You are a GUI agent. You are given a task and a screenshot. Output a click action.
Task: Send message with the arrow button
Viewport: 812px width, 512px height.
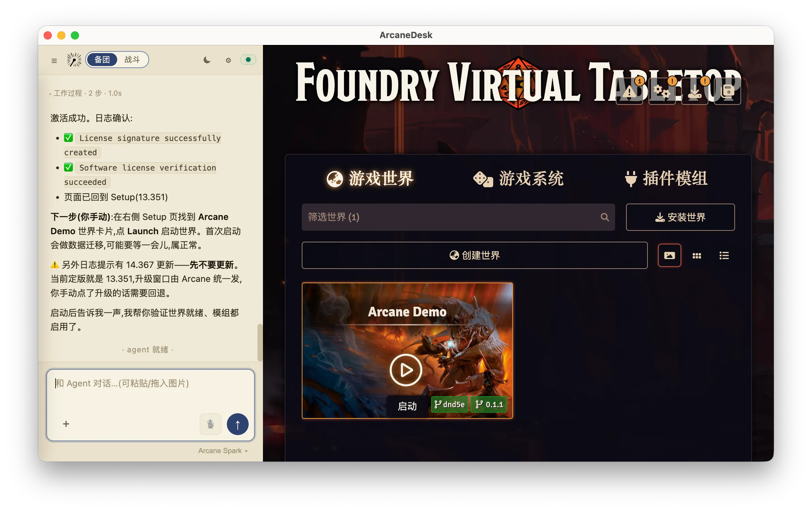[238, 424]
